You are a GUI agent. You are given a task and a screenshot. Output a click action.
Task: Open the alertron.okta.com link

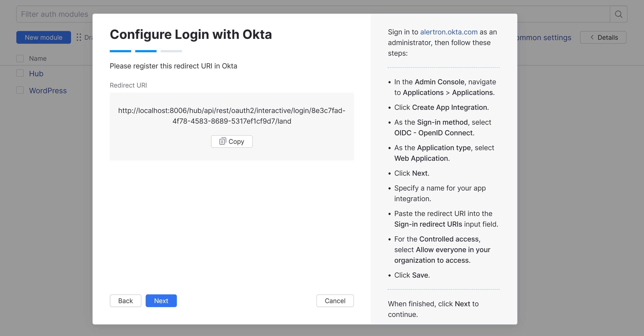(x=448, y=32)
